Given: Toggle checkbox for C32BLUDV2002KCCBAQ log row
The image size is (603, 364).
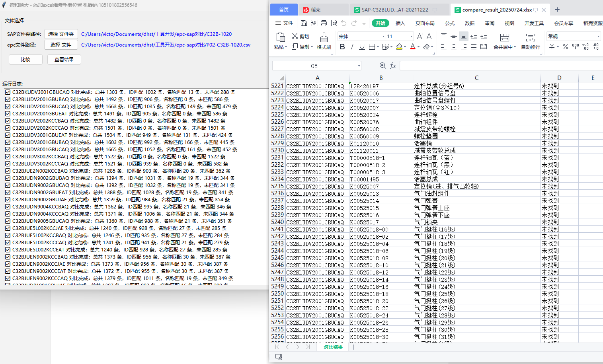Looking at the screenshot, I should [8, 121].
